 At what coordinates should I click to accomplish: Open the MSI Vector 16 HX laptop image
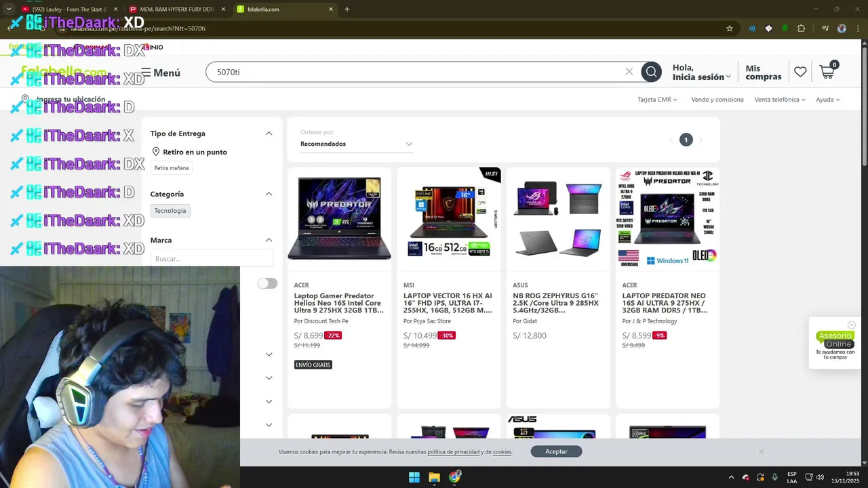pyautogui.click(x=449, y=219)
